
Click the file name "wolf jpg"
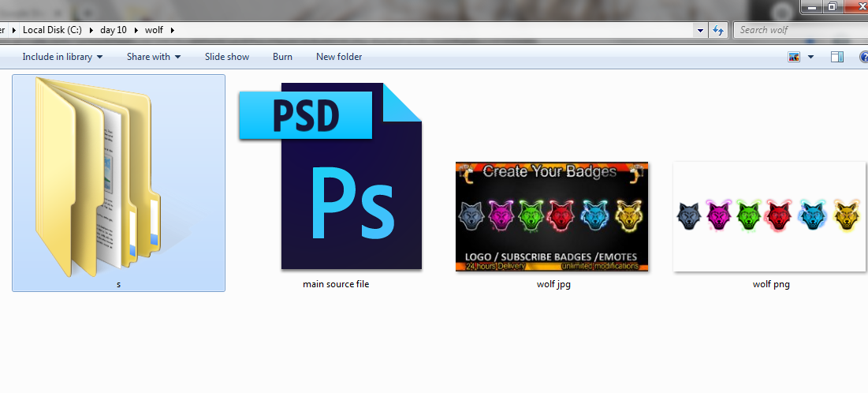click(x=553, y=285)
